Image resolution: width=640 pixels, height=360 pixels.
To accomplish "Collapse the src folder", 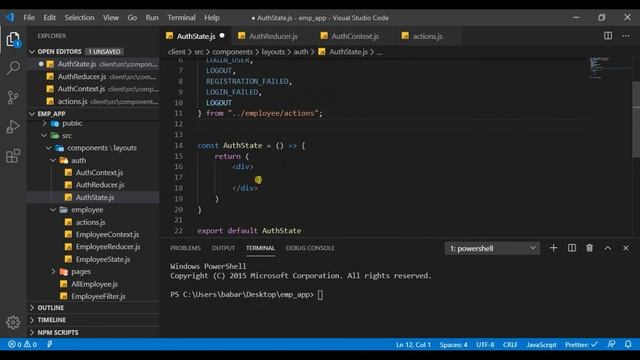I will pyautogui.click(x=93, y=136).
